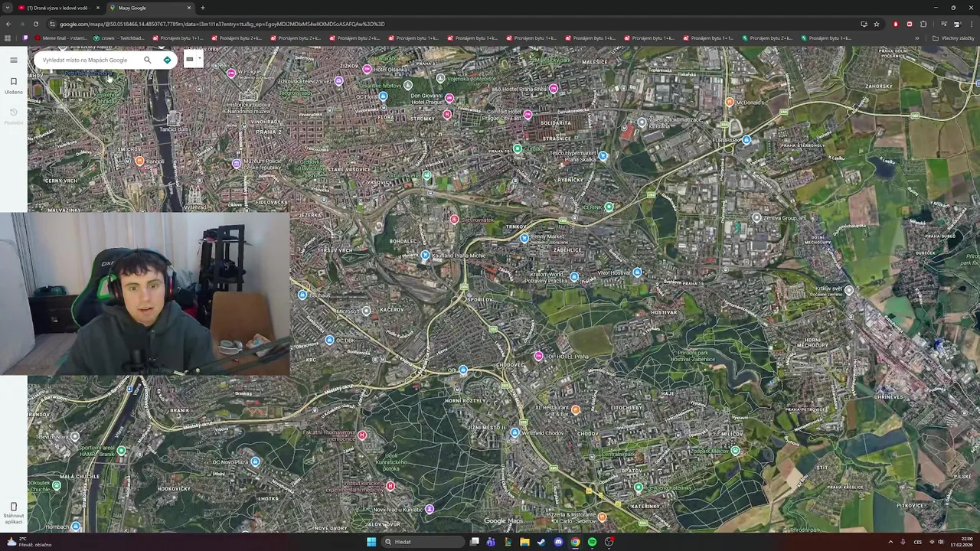Bookmark this page with the star icon
This screenshot has height=551, width=980.
click(877, 24)
